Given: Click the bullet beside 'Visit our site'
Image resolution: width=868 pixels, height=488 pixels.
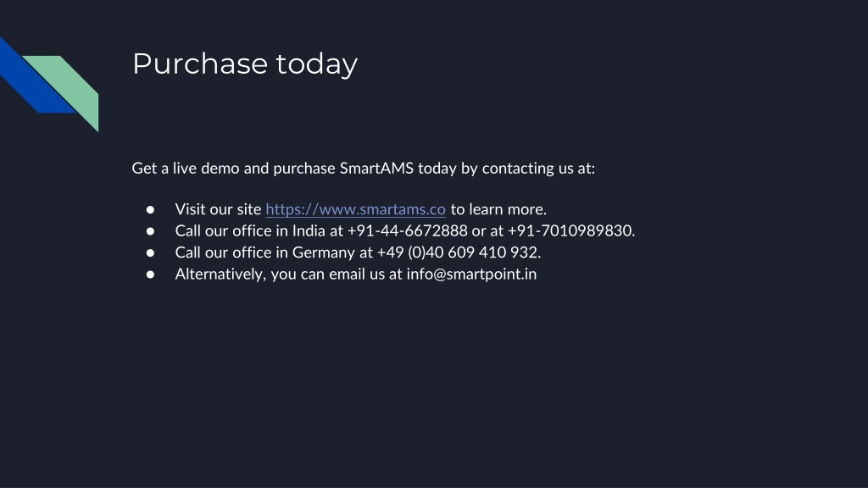Looking at the screenshot, I should point(150,210).
